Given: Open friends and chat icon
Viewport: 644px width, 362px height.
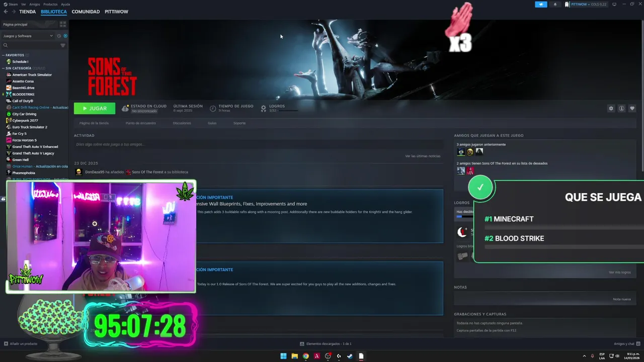Looking at the screenshot, I should [x=638, y=344].
